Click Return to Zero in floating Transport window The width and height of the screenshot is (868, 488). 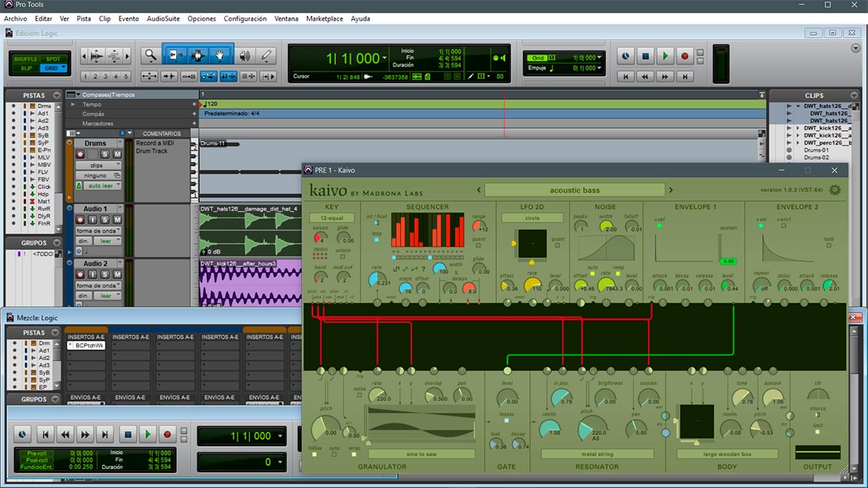click(45, 435)
